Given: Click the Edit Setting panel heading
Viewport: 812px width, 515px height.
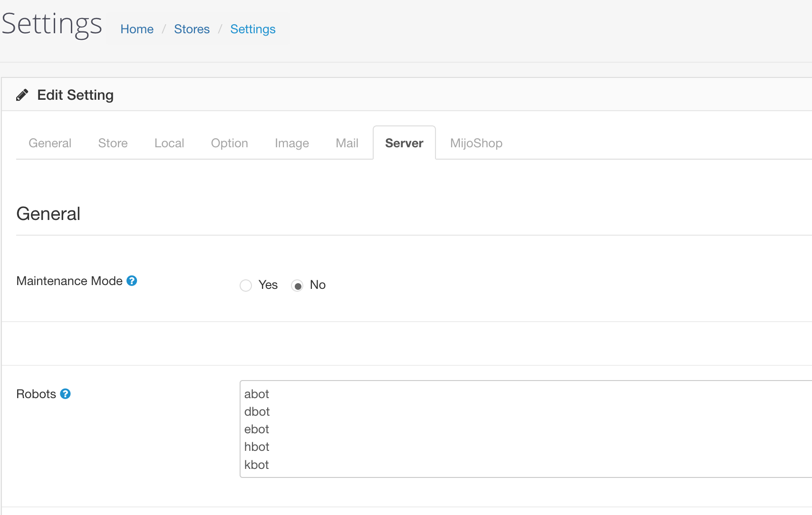Looking at the screenshot, I should point(76,95).
